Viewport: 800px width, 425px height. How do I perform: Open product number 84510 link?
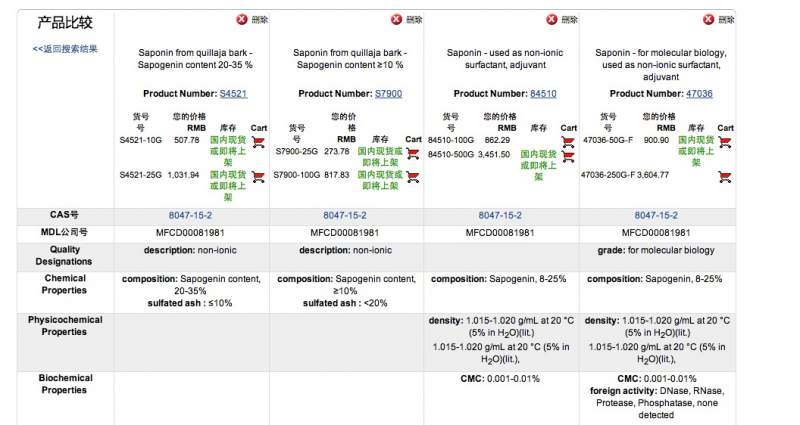[543, 94]
